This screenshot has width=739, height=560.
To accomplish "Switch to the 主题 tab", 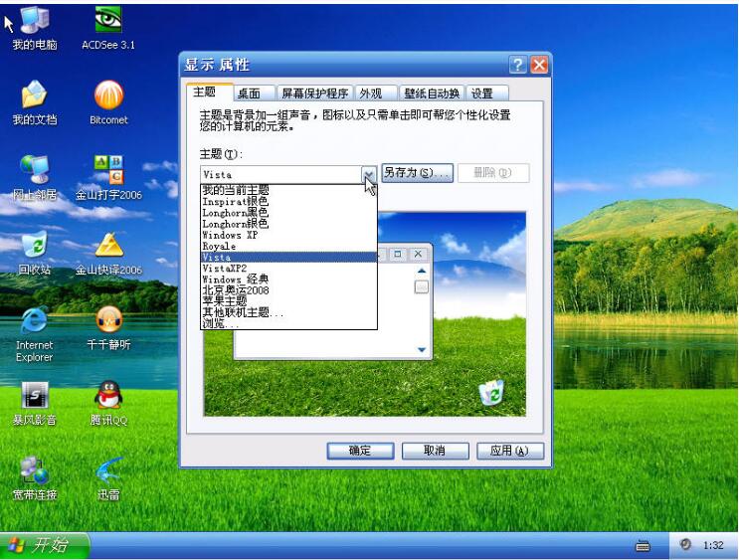I will click(210, 93).
